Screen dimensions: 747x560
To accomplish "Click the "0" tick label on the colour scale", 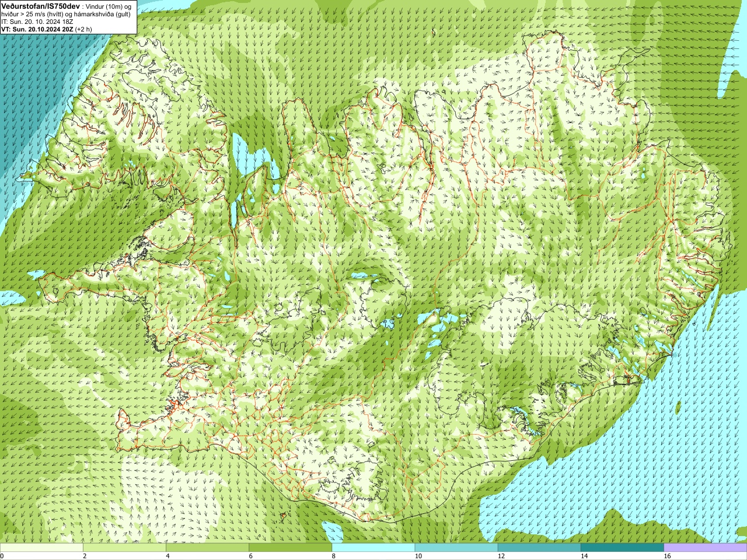I will click(x=2, y=556).
